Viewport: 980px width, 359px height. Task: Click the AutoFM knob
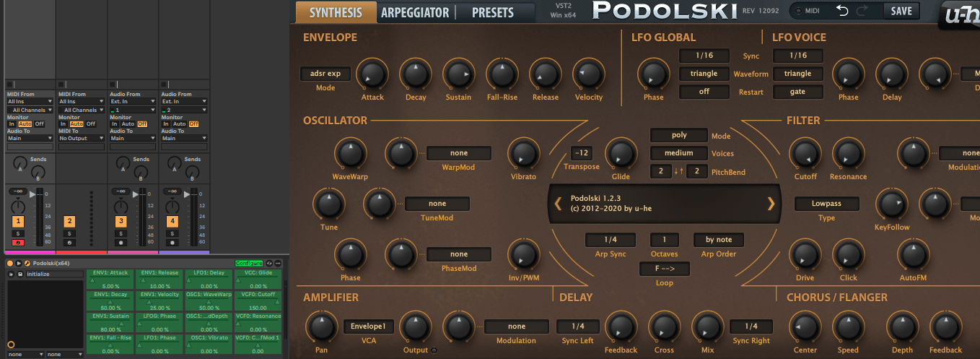(x=913, y=254)
